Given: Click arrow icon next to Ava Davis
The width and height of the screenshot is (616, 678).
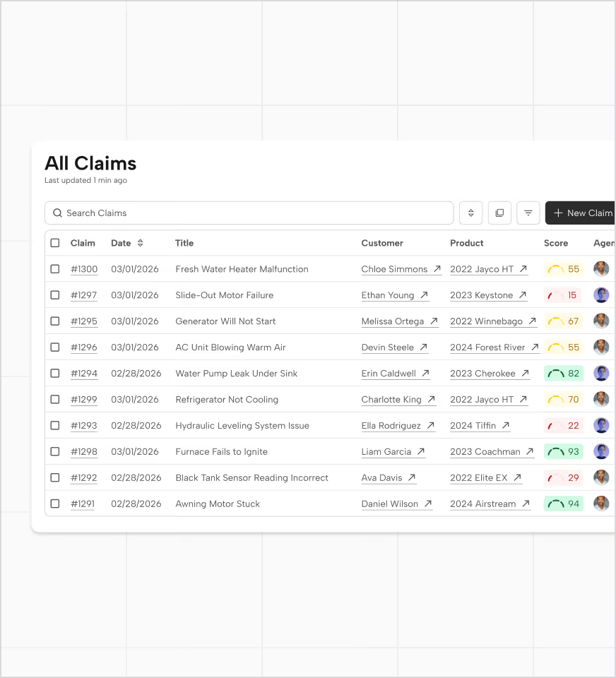Looking at the screenshot, I should click(412, 477).
